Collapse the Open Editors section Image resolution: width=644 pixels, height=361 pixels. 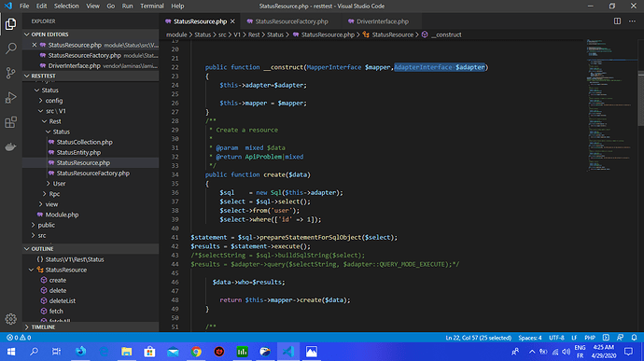91,35
